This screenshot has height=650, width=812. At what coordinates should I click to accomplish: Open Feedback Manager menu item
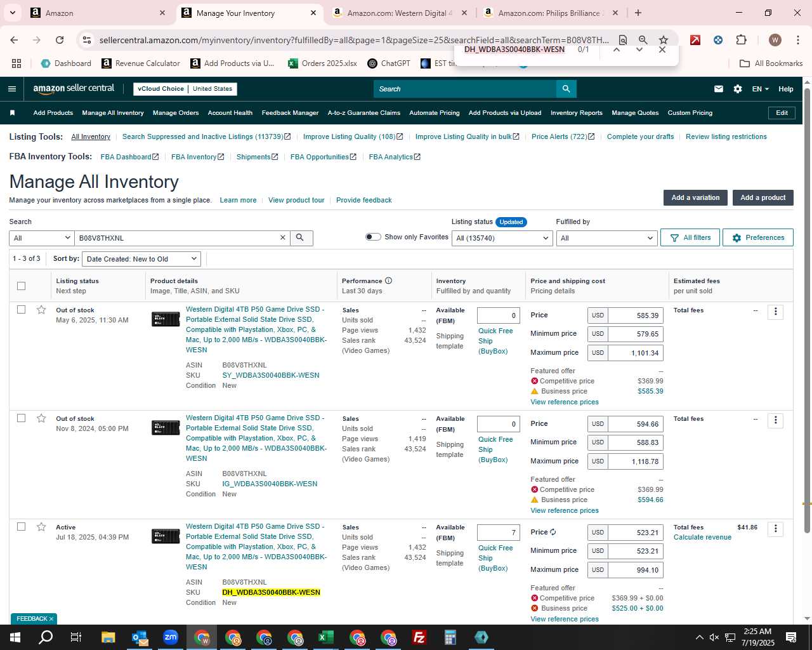290,113
